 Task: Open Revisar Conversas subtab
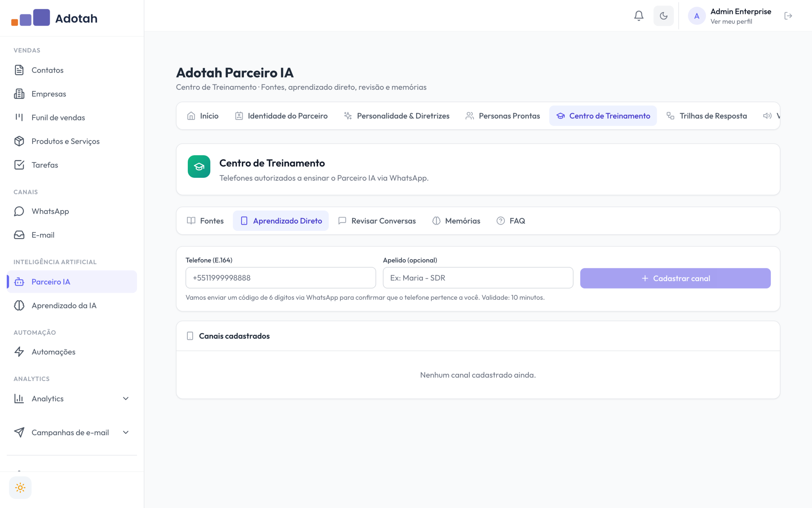point(377,221)
